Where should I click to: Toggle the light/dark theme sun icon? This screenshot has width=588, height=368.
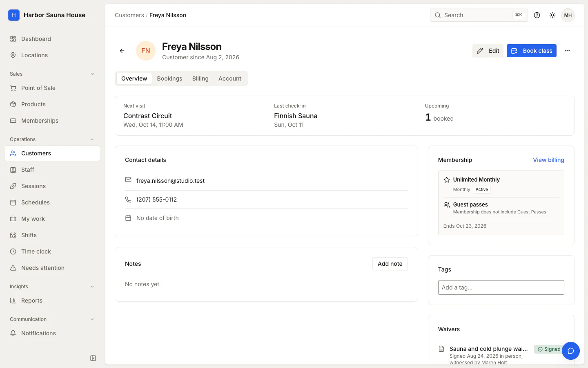(x=552, y=15)
